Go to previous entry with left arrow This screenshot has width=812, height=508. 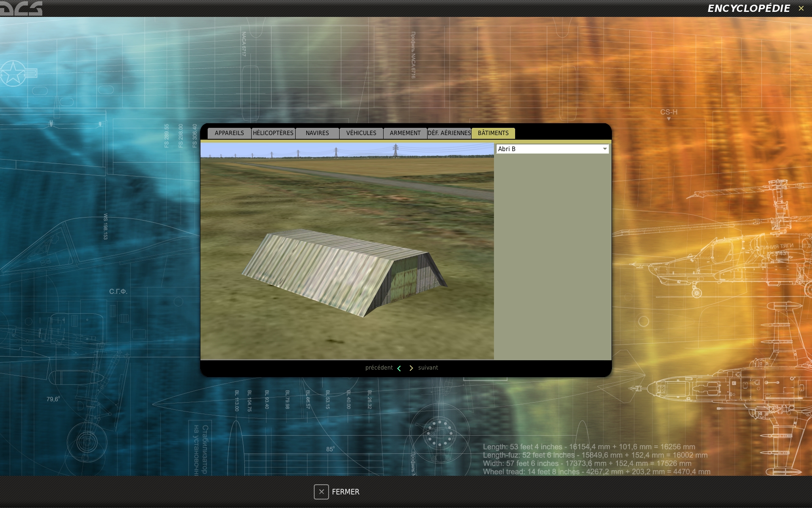399,368
